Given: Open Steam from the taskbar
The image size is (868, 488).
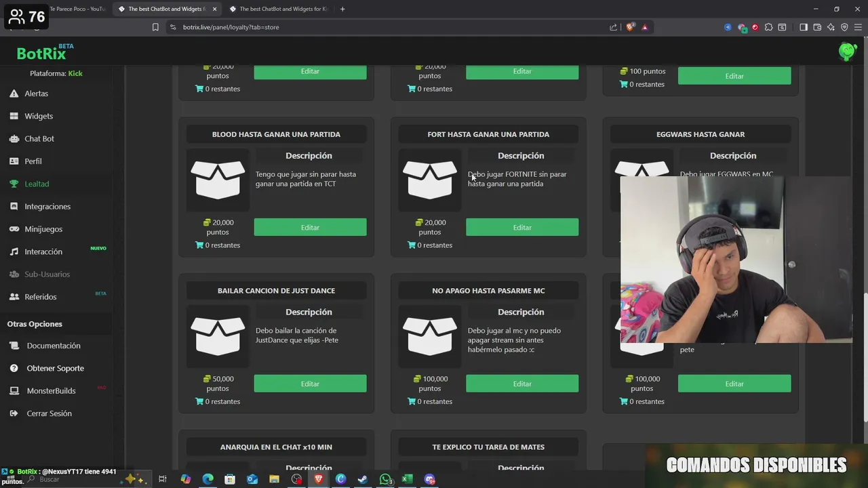Looking at the screenshot, I should click(363, 479).
